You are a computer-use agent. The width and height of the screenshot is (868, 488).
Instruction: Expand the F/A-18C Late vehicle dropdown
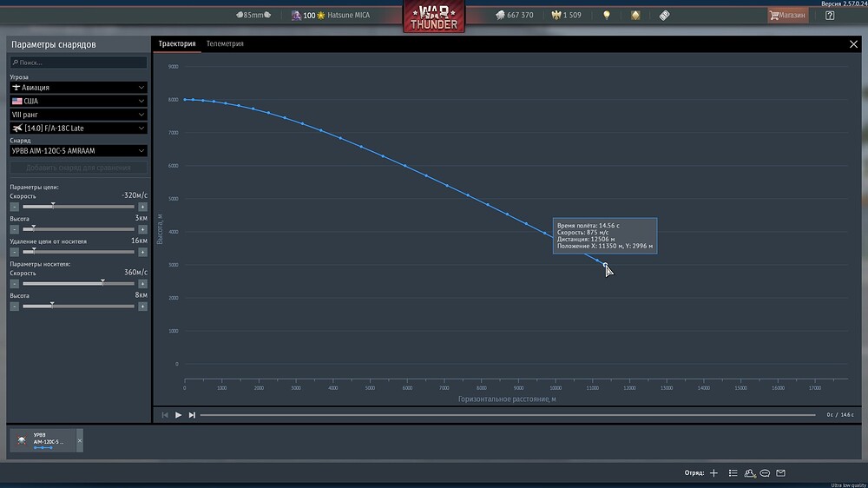point(79,128)
